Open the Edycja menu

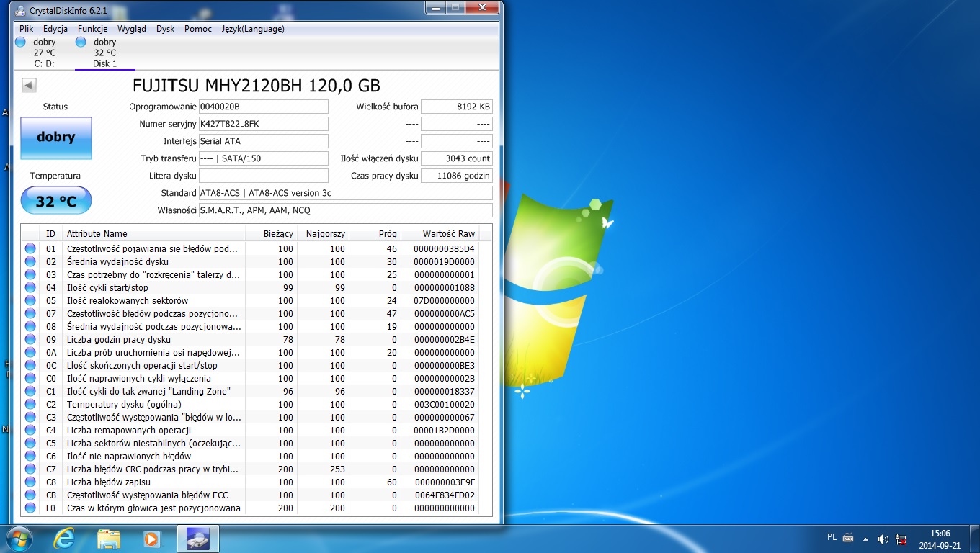click(55, 29)
